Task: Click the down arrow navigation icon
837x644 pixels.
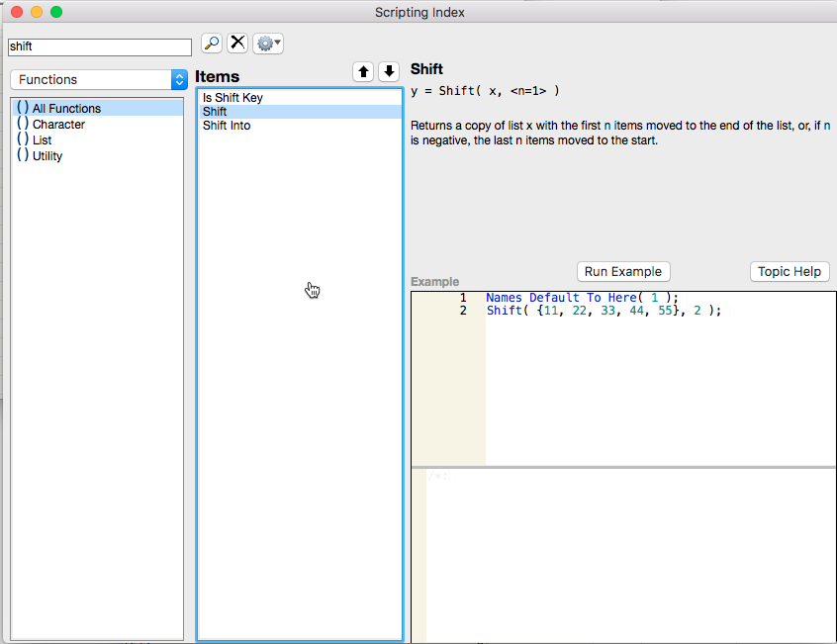Action: 388,71
